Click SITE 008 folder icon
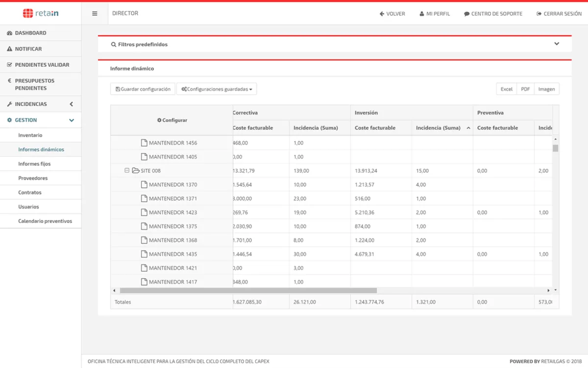Screen dimensions: 588x368 point(136,171)
